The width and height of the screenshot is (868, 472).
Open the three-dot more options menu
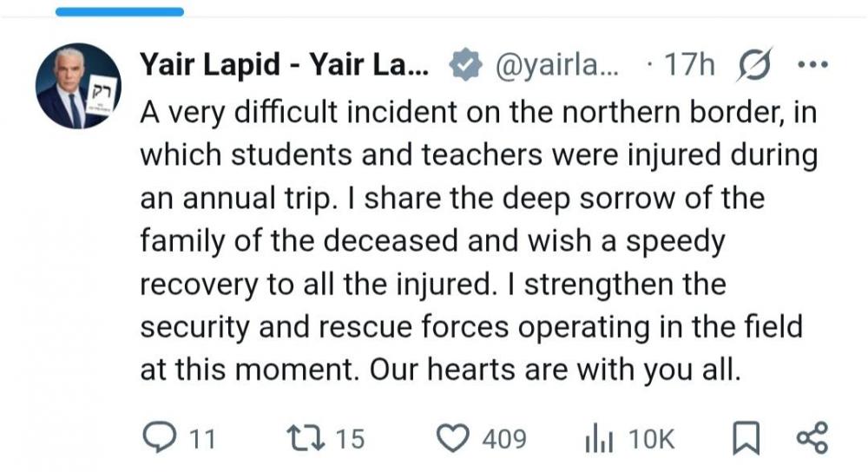[x=813, y=65]
